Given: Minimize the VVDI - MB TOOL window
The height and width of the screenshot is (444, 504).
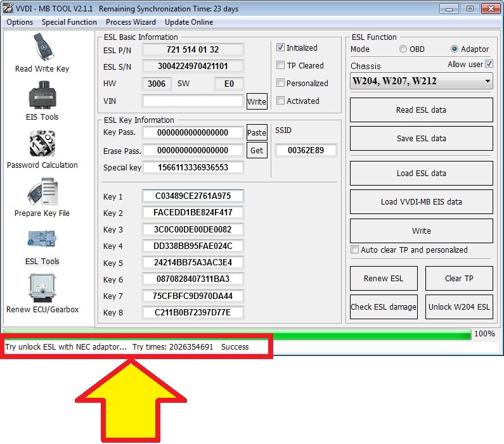Looking at the screenshot, I should [x=449, y=9].
